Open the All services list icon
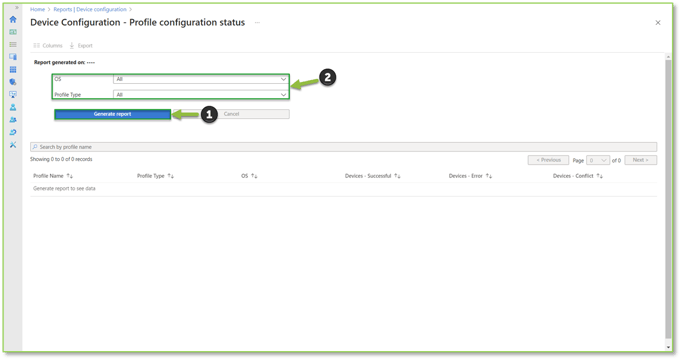The width and height of the screenshot is (681, 360). point(13,44)
